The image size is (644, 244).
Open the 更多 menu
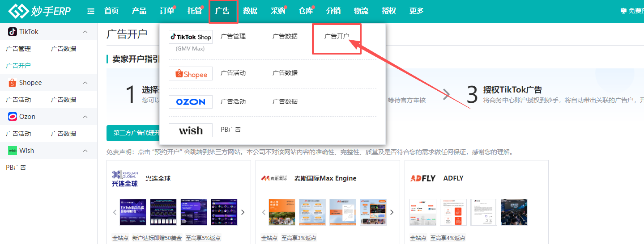point(417,11)
